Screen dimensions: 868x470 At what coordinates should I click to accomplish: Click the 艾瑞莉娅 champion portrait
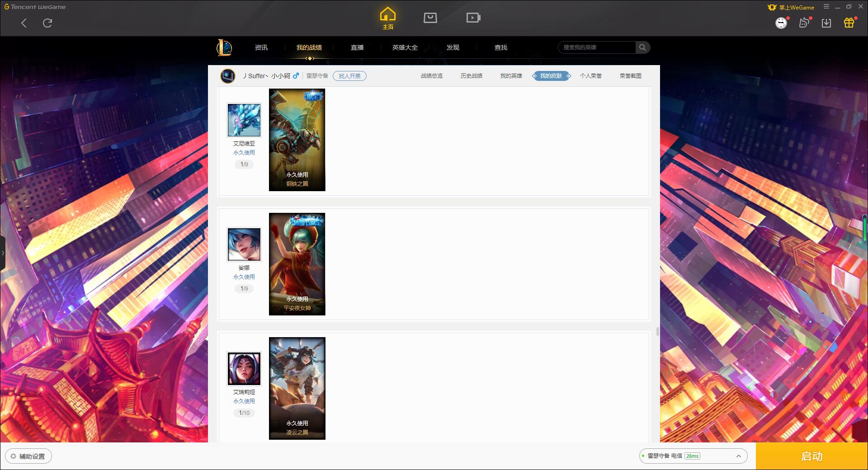[244, 369]
